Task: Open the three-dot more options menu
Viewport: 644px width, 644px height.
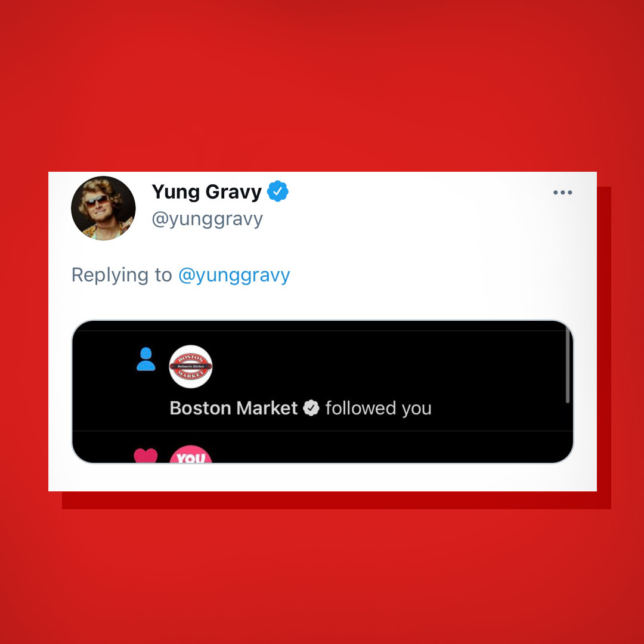Action: coord(562,192)
